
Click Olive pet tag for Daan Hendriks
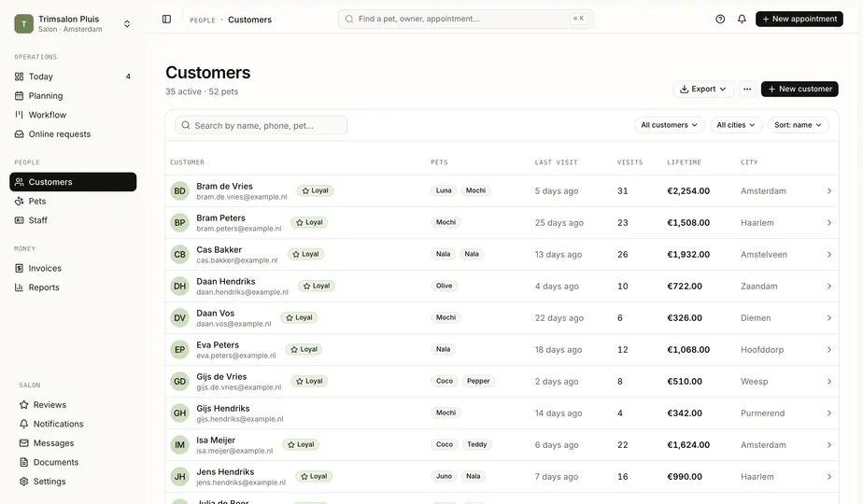tap(445, 287)
